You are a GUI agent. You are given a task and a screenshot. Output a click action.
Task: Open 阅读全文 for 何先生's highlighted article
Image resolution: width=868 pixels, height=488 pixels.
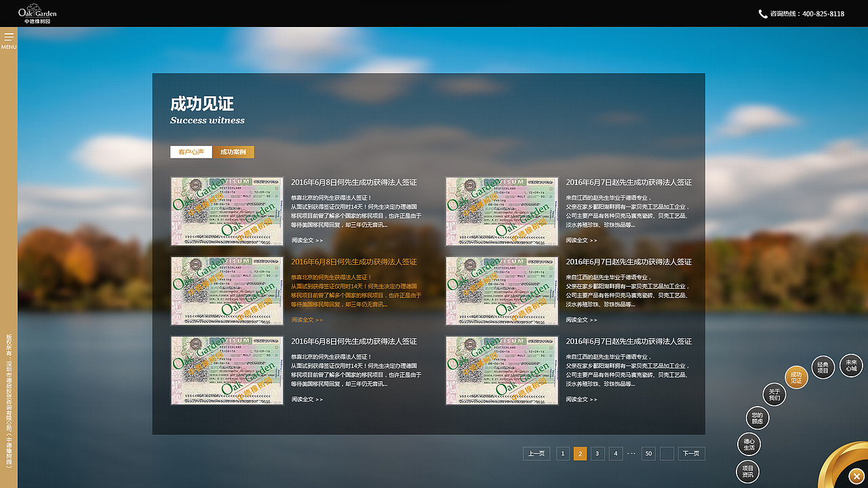click(304, 319)
